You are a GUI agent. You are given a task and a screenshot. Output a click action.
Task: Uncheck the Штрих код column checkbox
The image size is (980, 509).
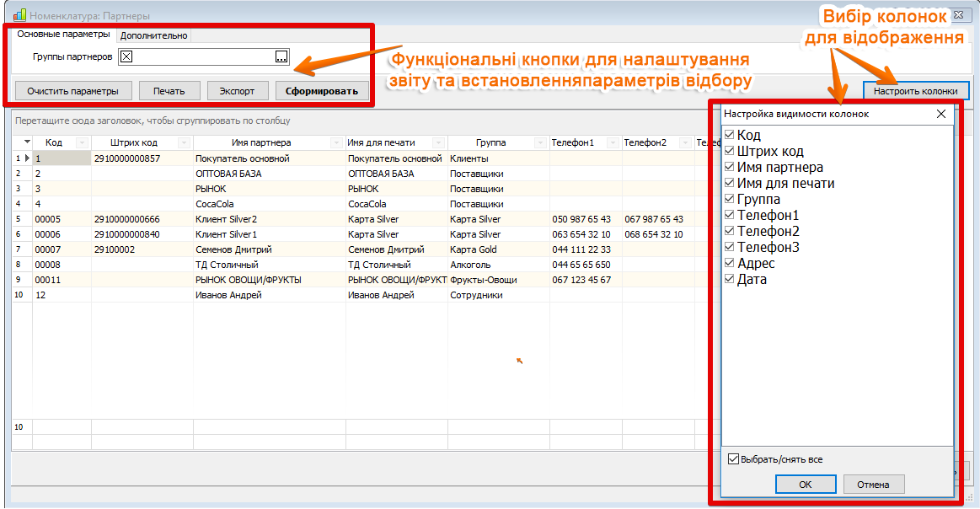(x=729, y=151)
